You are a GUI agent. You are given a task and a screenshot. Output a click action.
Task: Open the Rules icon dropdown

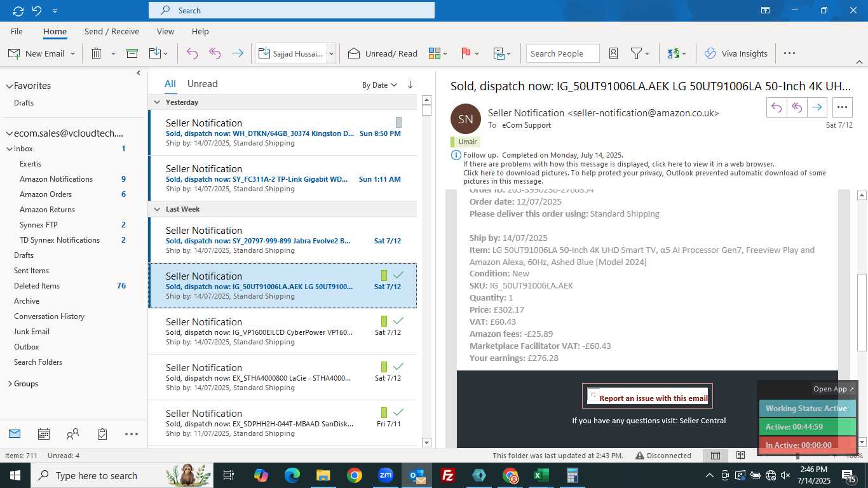click(x=502, y=53)
